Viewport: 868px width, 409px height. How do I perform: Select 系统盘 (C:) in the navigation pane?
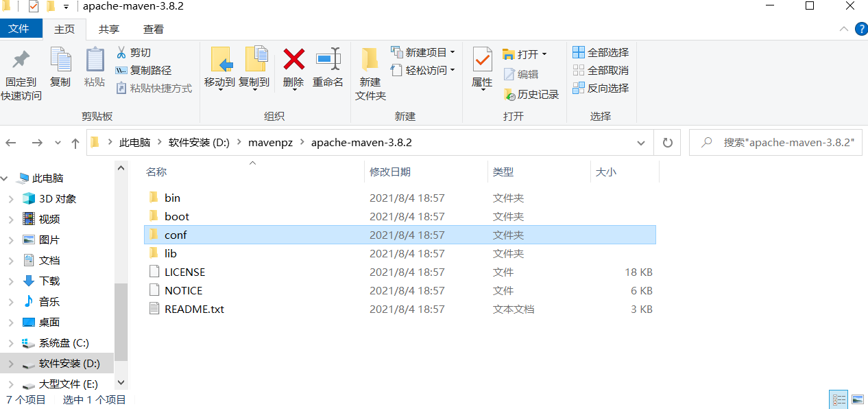[x=64, y=343]
